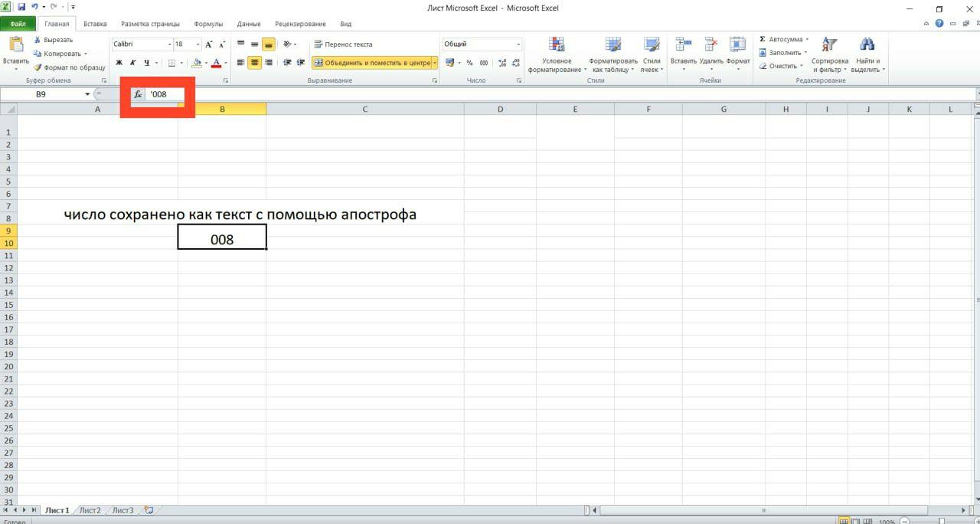Screen dimensions: 980x524
Task: Click the AutoSum (Автосумма) sigma icon
Action: pyautogui.click(x=763, y=39)
